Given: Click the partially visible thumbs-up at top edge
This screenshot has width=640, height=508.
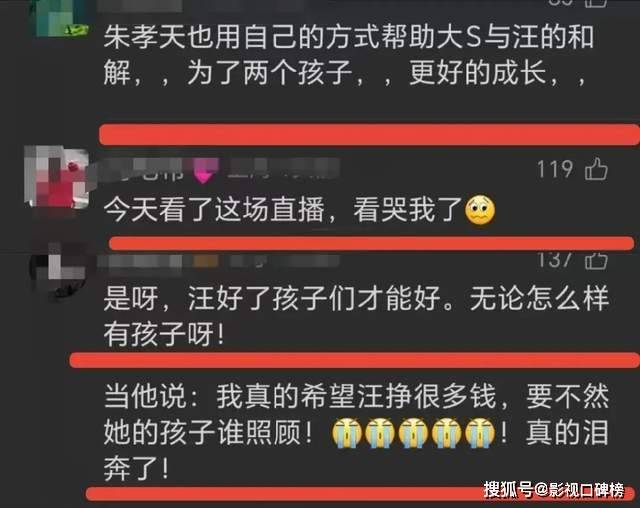Looking at the screenshot, I should [x=596, y=3].
